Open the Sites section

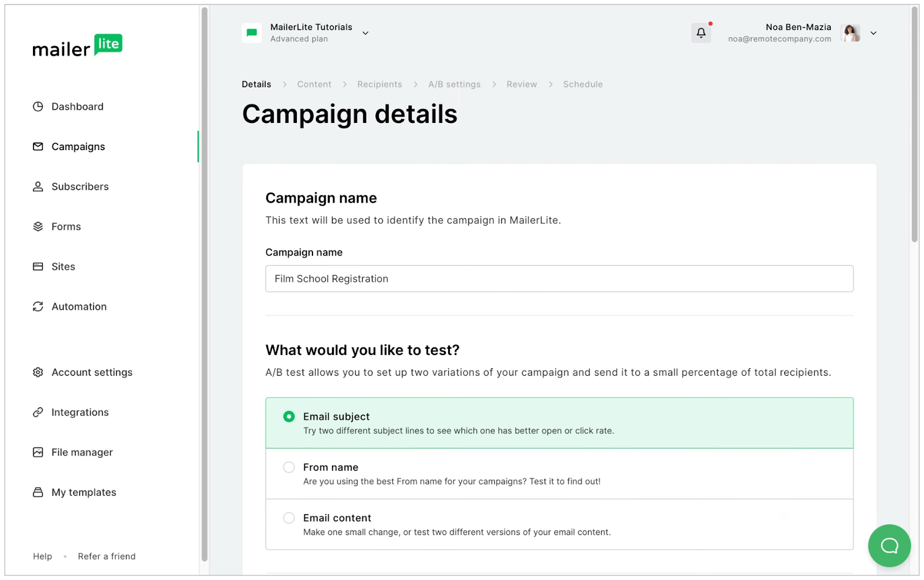[x=63, y=266]
